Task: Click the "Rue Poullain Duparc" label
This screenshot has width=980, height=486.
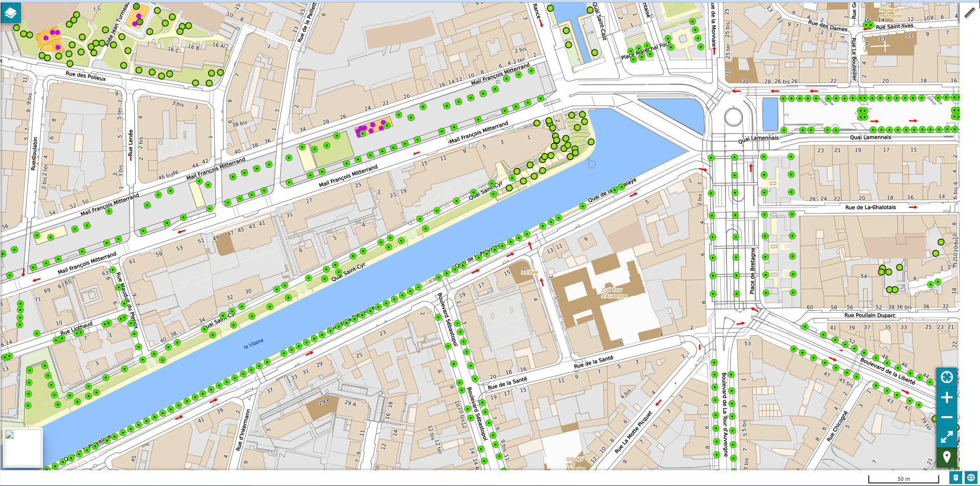Action: tap(870, 315)
